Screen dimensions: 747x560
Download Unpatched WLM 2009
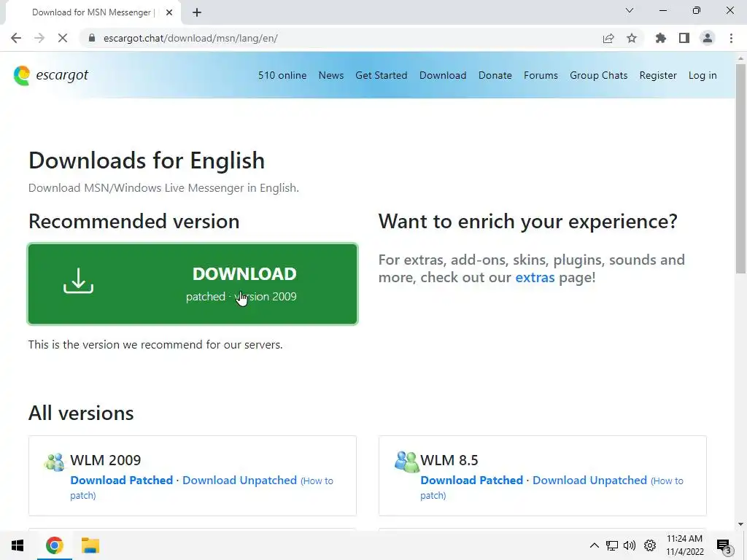click(x=239, y=480)
